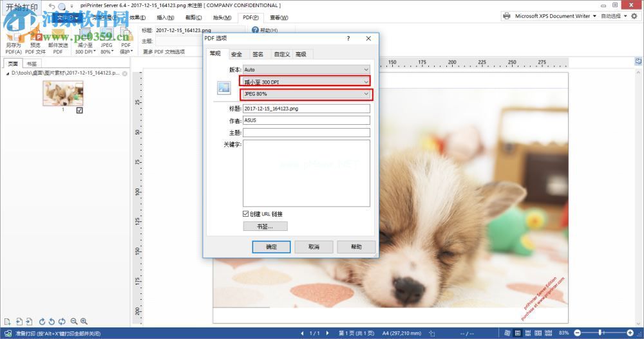Switch to the Advanced tab in PDF options
Image resolution: width=644 pixels, height=339 pixels.
[x=301, y=54]
